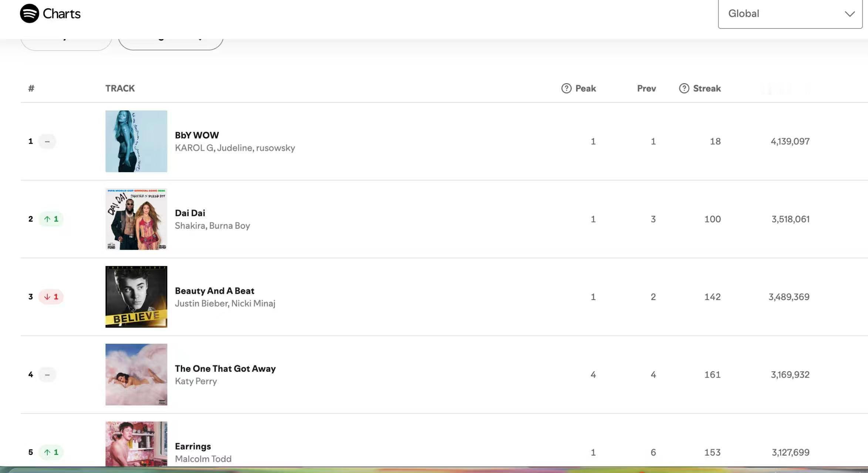The width and height of the screenshot is (868, 473).
Task: Open the Charts home link
Action: click(x=50, y=14)
